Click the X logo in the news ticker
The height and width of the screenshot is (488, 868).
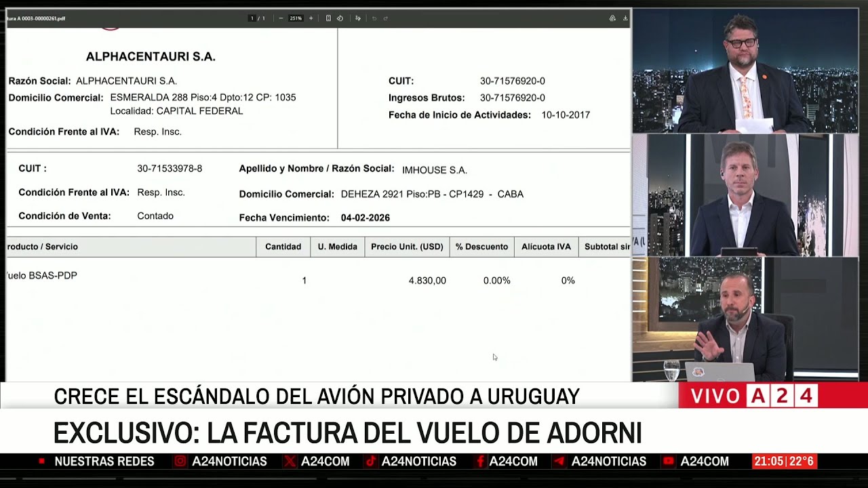click(290, 462)
